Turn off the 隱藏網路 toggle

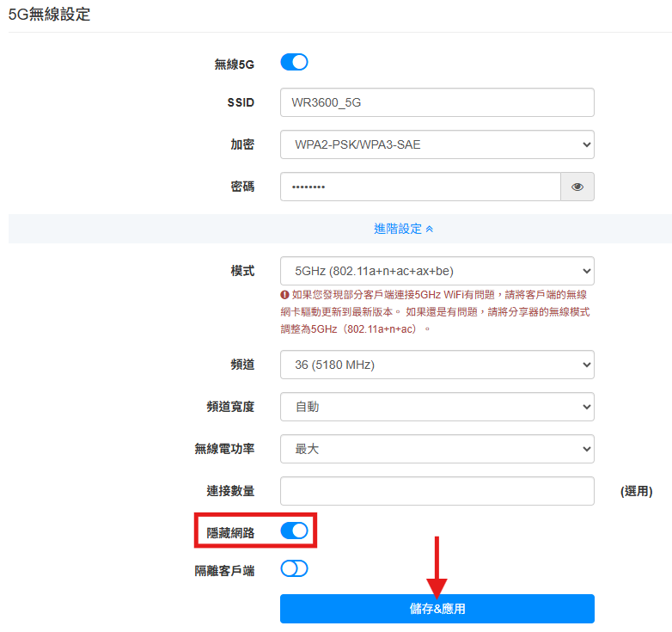tap(294, 531)
